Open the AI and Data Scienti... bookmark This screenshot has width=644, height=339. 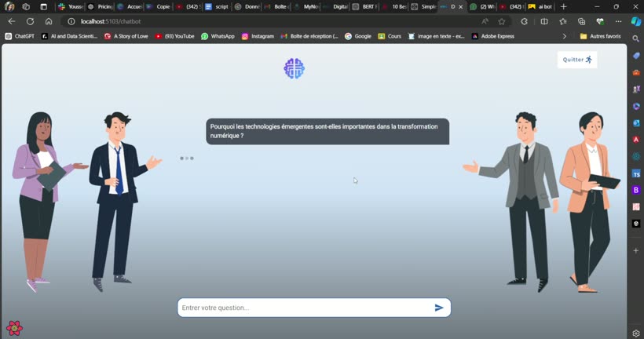[69, 36]
